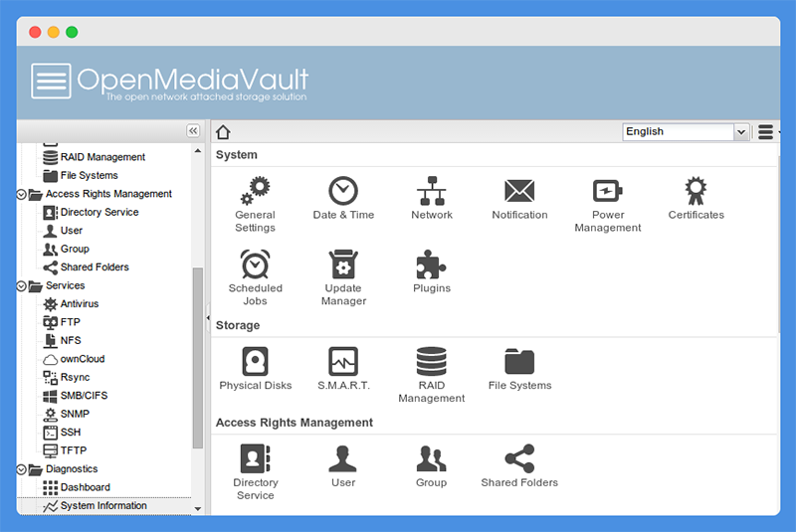The height and width of the screenshot is (532, 796).
Task: Select SNMP in the Services tree
Action: pyautogui.click(x=67, y=414)
